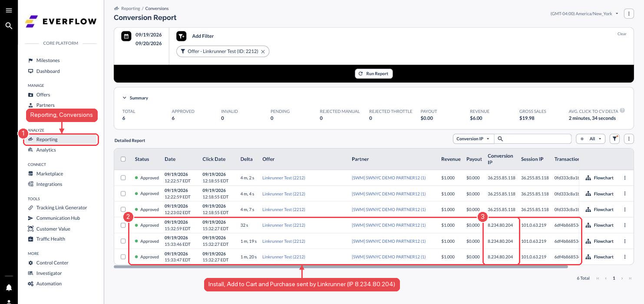Viewport: 644px width, 304px height.
Task: Check the row dated 12:23:02 EDT
Action: (123, 209)
